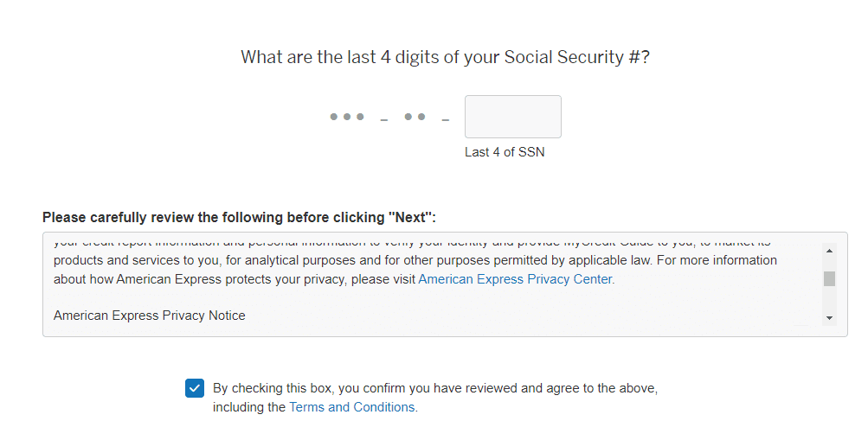Click the three masked SSN dots

pos(347,117)
